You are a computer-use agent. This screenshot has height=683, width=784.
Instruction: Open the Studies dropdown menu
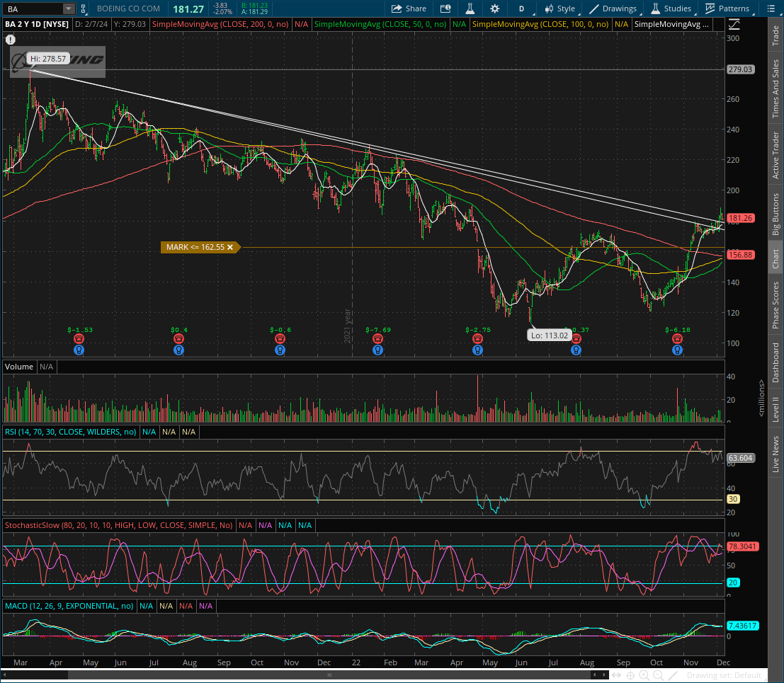coord(671,8)
